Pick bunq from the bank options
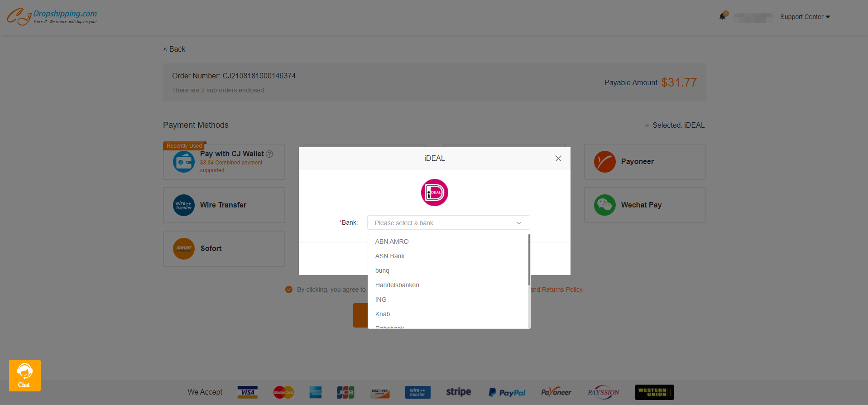 (382, 270)
